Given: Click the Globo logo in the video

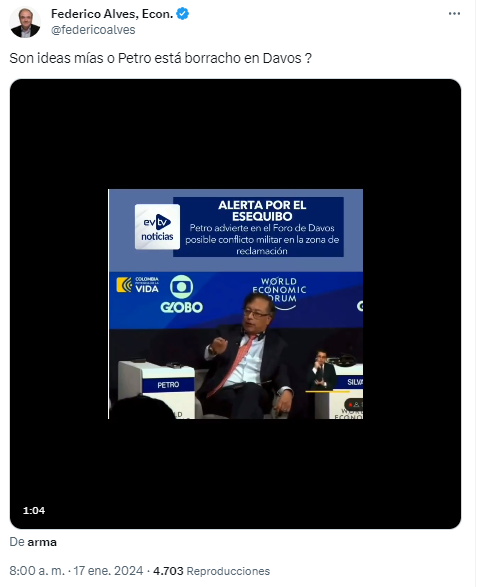Looking at the screenshot, I should point(182,294).
